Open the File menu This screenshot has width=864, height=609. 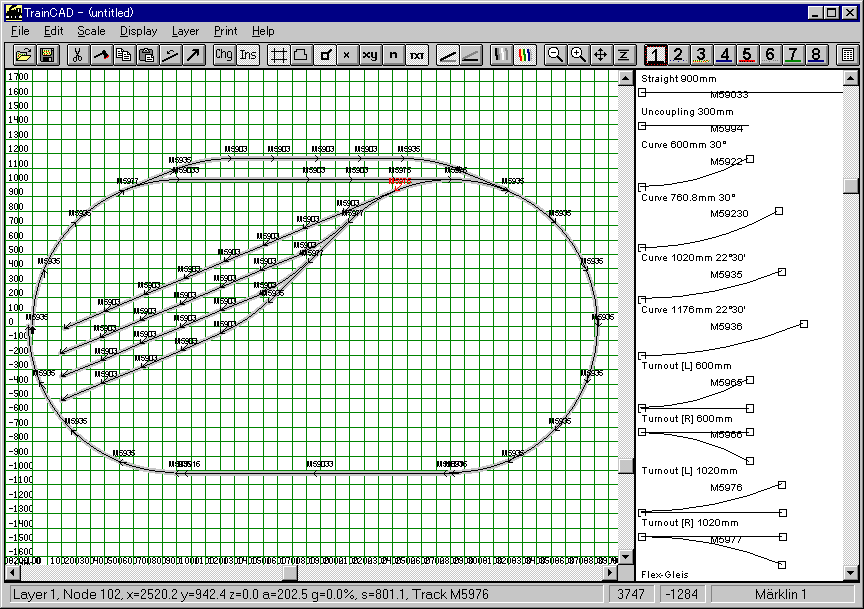(20, 31)
